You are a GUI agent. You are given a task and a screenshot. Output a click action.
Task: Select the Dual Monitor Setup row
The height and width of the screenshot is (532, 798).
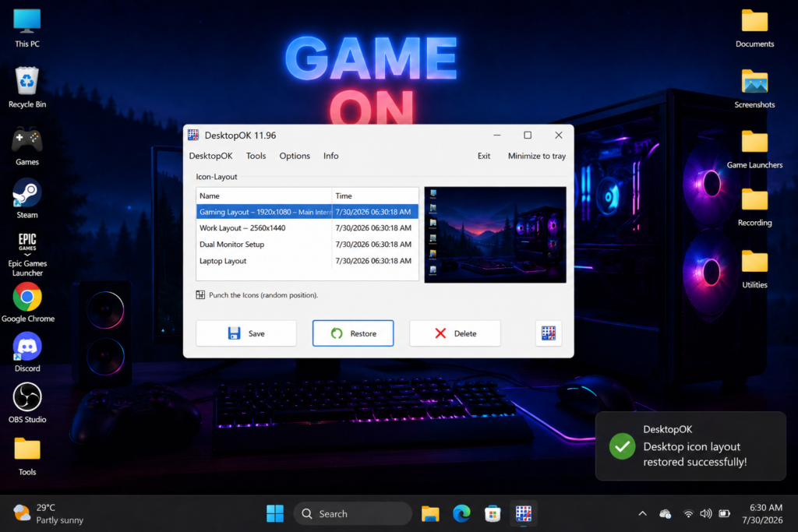click(x=307, y=244)
